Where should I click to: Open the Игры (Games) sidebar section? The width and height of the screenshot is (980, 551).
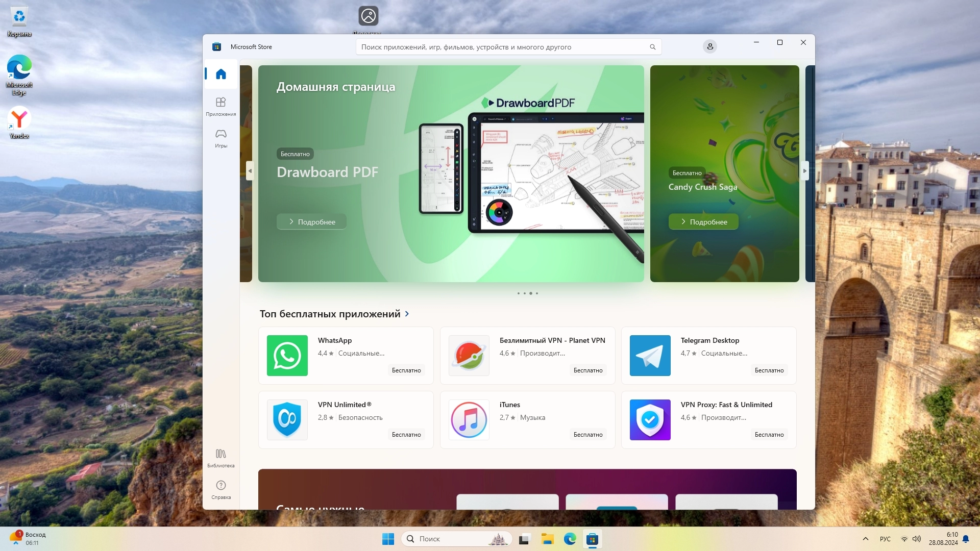220,138
